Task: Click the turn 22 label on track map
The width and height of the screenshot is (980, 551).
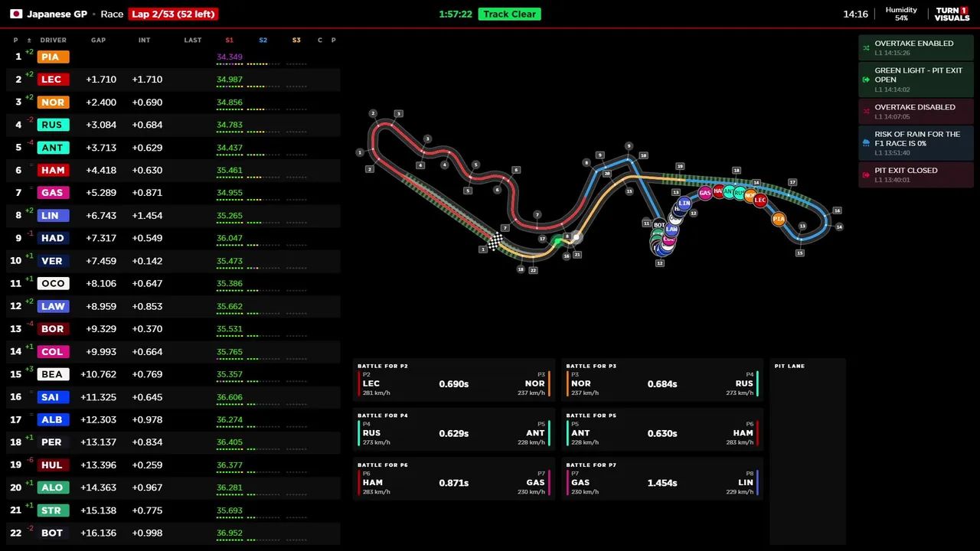Action: click(533, 270)
